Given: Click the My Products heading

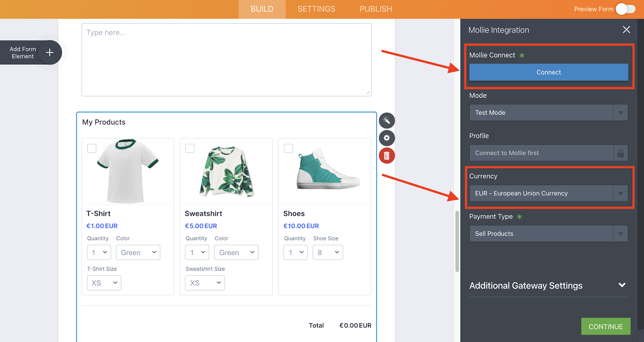Looking at the screenshot, I should pos(104,122).
